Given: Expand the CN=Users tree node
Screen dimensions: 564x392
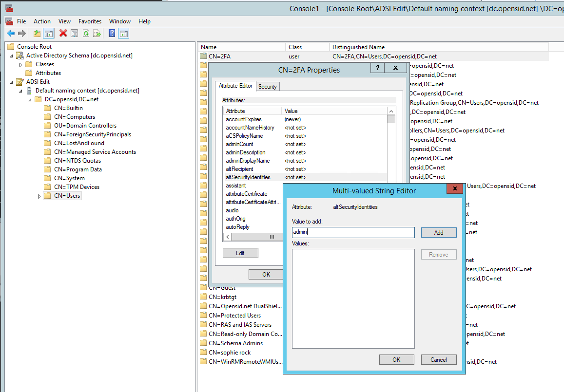Looking at the screenshot, I should 39,196.
